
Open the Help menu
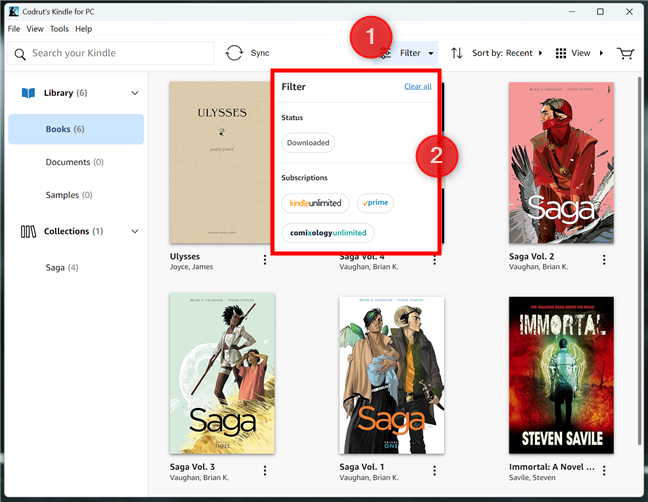click(83, 29)
